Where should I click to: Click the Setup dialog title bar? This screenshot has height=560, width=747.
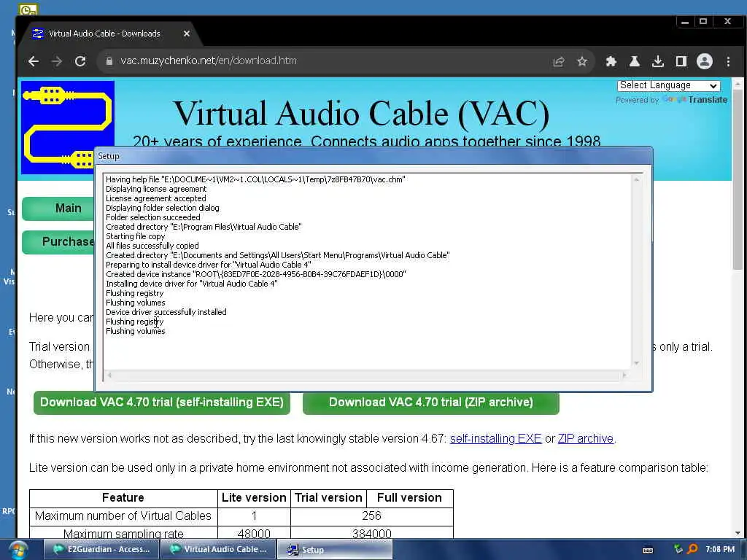point(373,156)
